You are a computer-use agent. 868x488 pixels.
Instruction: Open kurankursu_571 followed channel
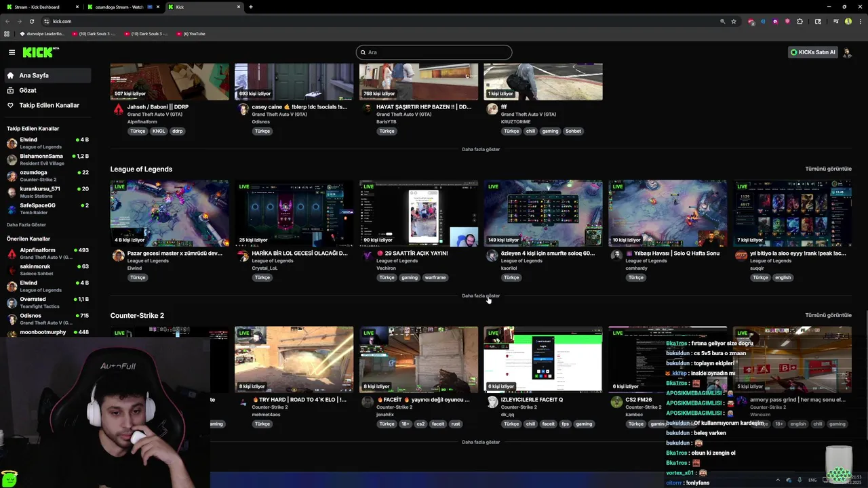(x=47, y=192)
